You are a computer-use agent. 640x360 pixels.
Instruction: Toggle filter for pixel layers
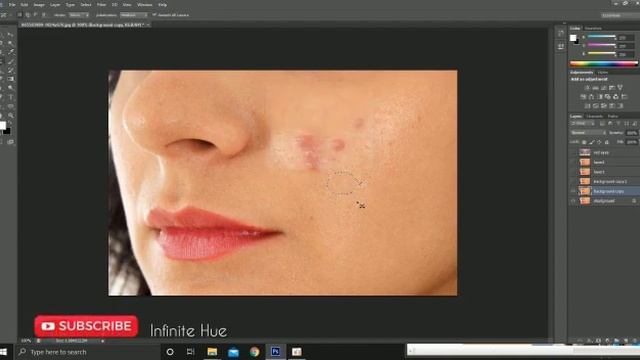[602, 123]
